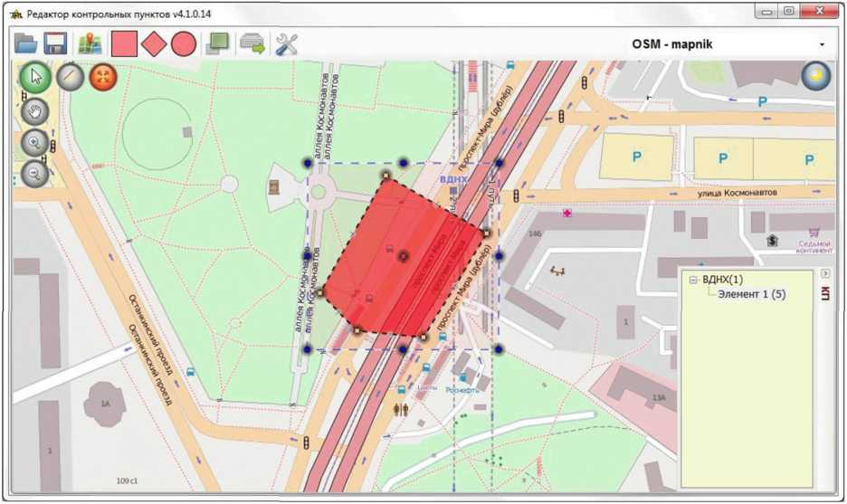
Task: Click the улица Космонавтов street label
Action: 737,193
